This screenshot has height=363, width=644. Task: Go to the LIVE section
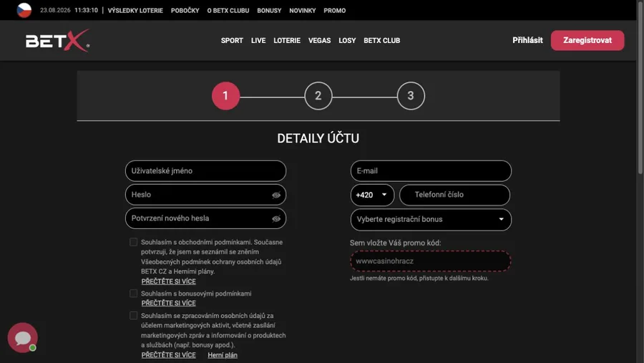click(258, 40)
